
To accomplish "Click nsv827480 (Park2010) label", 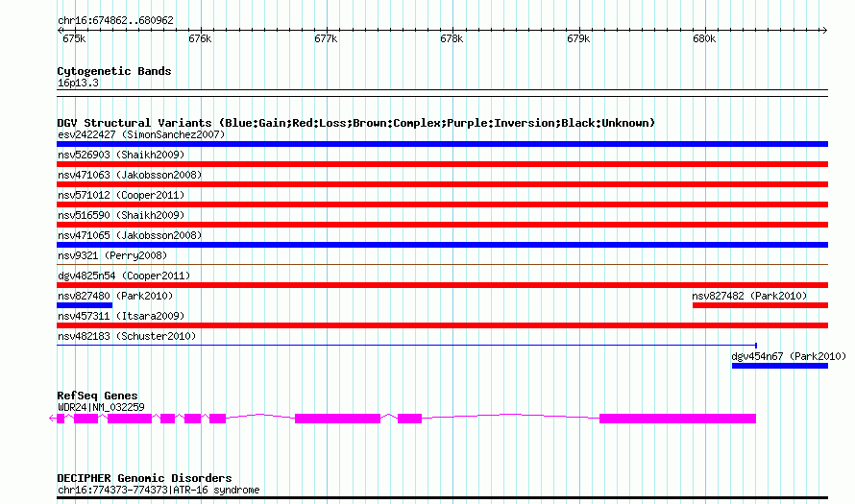I will click(115, 296).
